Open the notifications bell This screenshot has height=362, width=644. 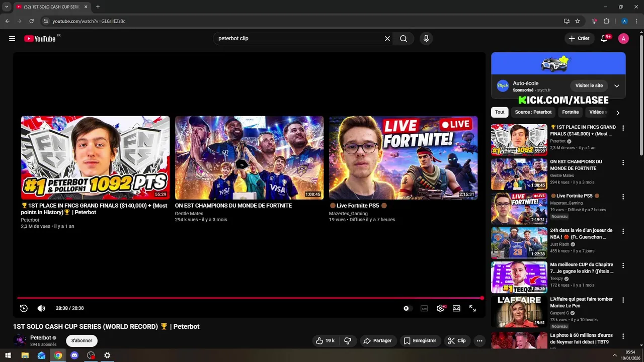click(x=605, y=39)
